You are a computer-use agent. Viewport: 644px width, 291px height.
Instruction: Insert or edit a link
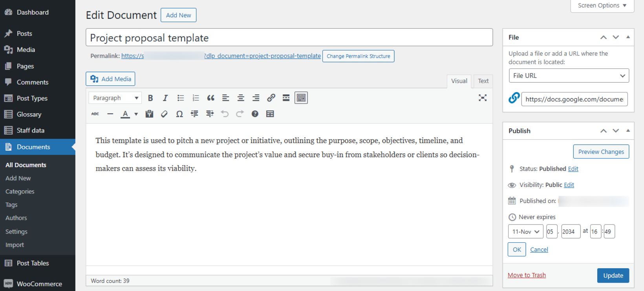[271, 98]
